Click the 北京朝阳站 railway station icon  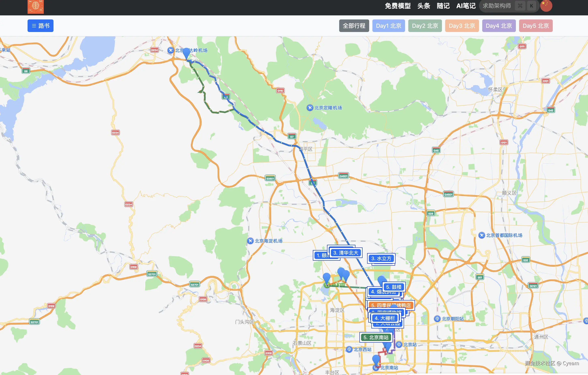click(437, 319)
